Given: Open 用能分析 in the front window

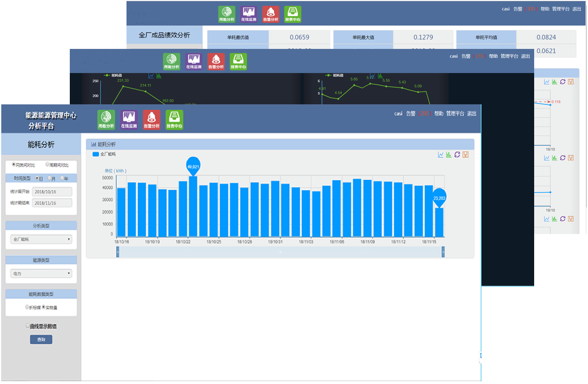Looking at the screenshot, I should click(106, 120).
